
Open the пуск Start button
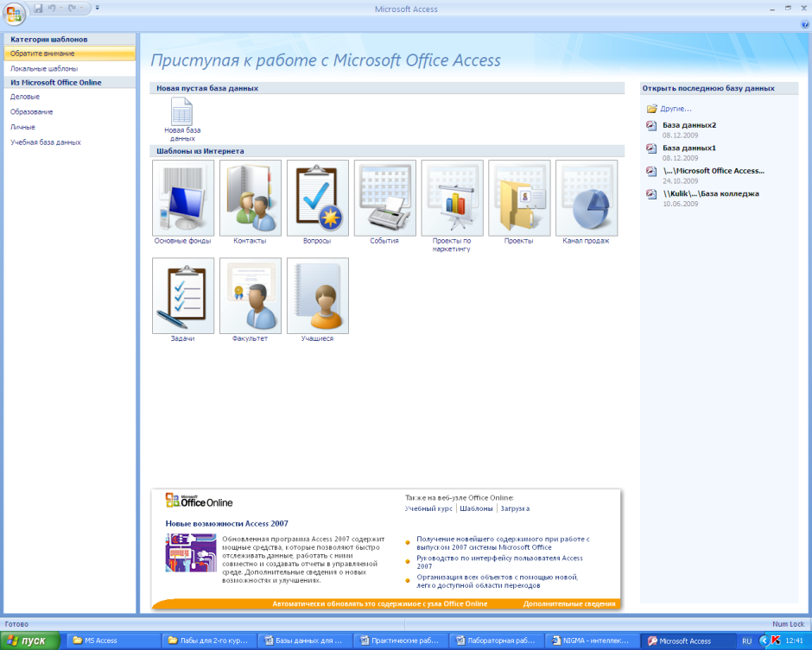(x=29, y=641)
